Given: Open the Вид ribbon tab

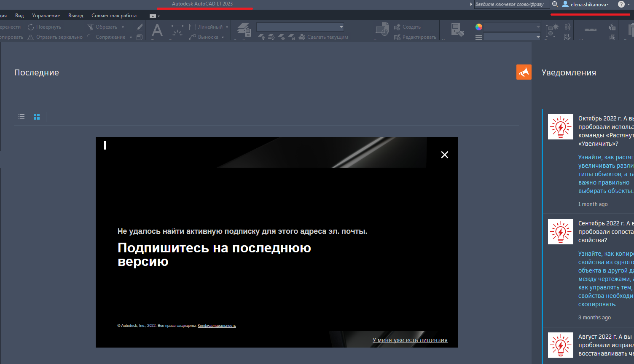Looking at the screenshot, I should 19,16.
